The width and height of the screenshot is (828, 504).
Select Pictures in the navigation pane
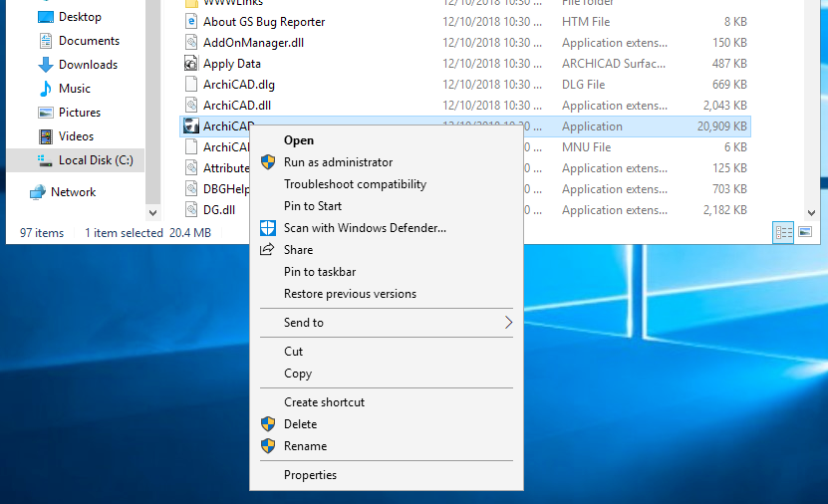click(79, 113)
